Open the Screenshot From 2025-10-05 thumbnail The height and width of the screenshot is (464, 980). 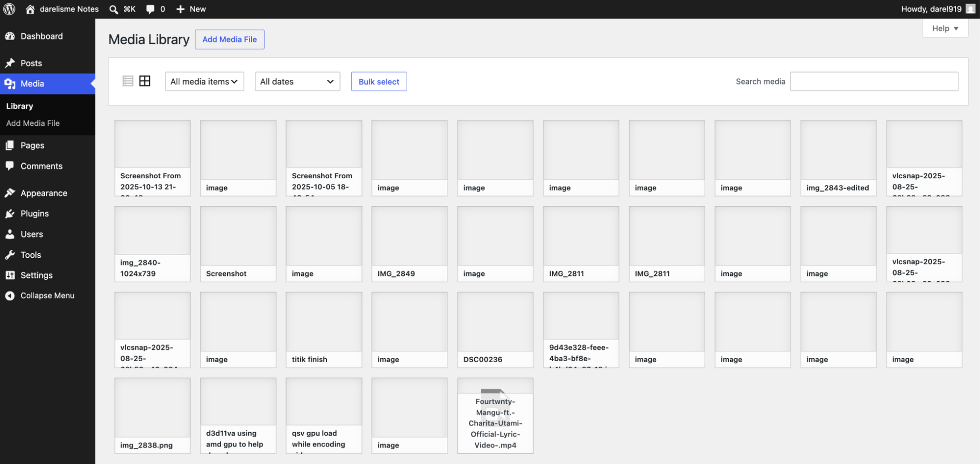pos(324,158)
